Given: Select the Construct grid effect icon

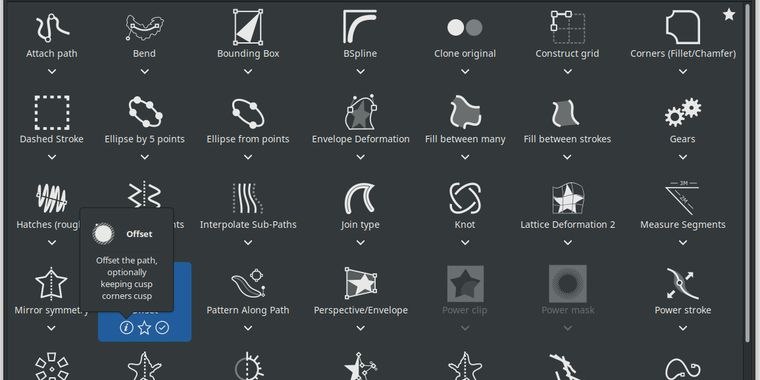Looking at the screenshot, I should 568,28.
